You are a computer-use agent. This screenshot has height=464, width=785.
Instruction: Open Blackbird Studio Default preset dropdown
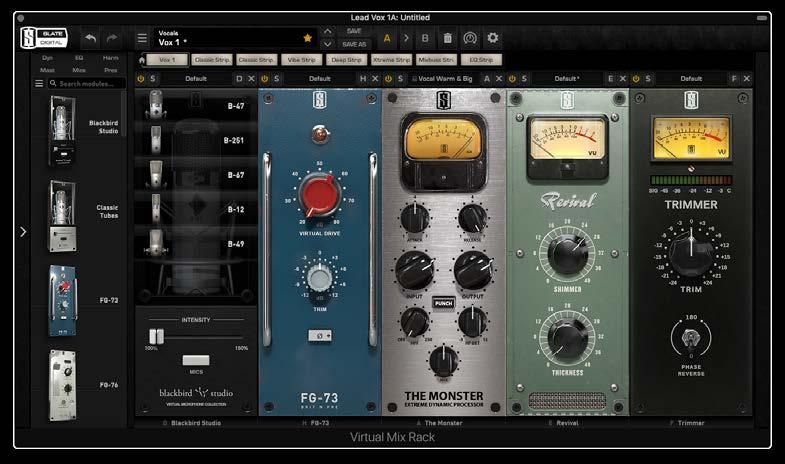pyautogui.click(x=196, y=79)
